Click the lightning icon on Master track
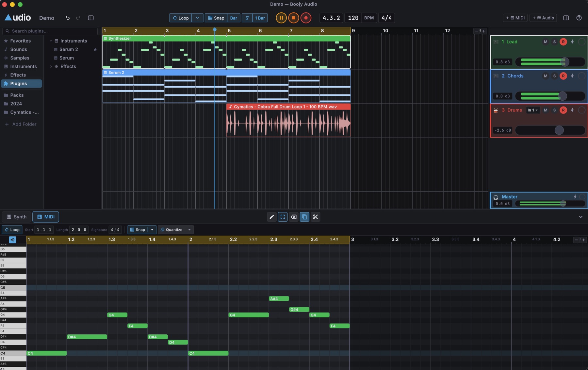Viewport: 588px width, 370px height. coord(575,197)
